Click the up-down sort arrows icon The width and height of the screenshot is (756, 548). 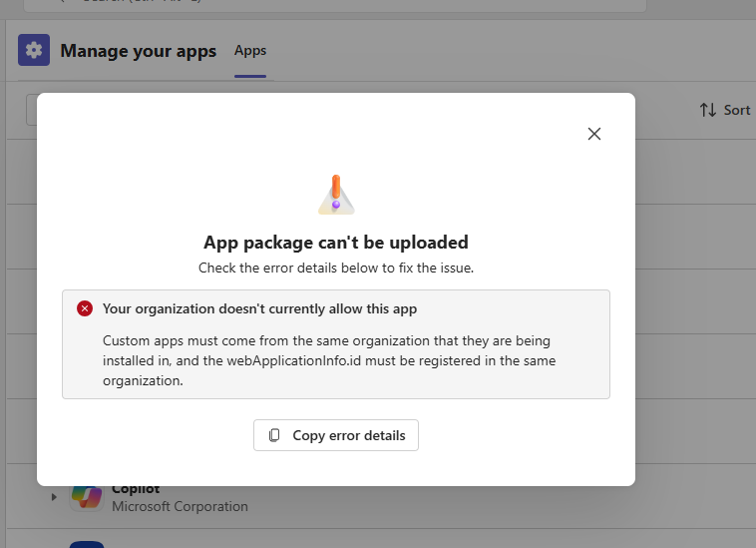(708, 110)
